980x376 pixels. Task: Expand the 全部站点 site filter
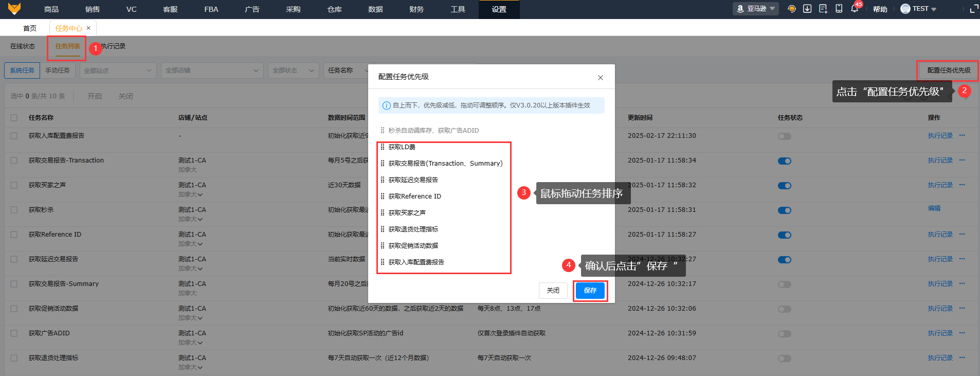(x=118, y=70)
